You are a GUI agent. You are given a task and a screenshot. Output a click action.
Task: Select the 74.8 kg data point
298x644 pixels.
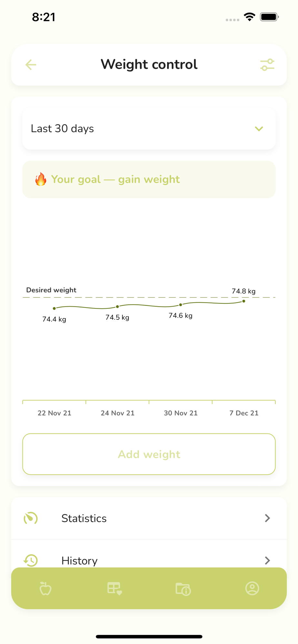click(x=244, y=301)
